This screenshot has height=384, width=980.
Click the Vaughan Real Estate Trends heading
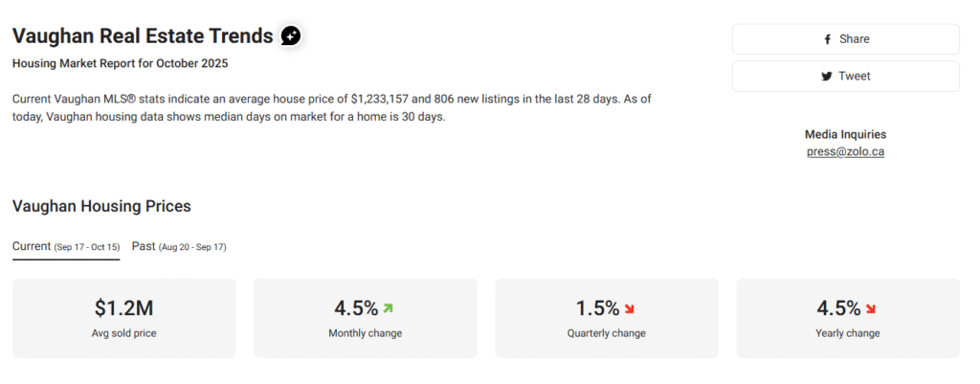click(x=143, y=36)
